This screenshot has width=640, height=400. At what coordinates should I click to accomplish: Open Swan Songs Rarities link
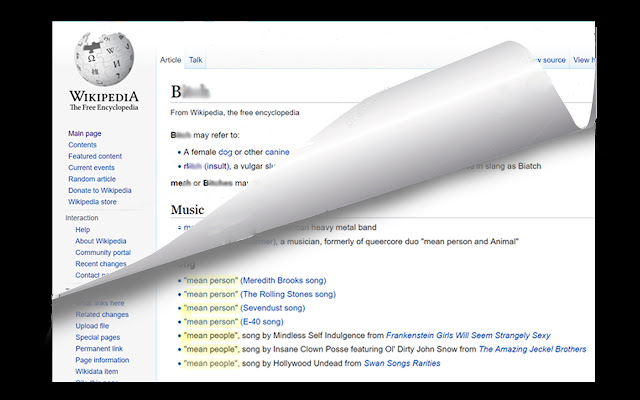tap(402, 364)
